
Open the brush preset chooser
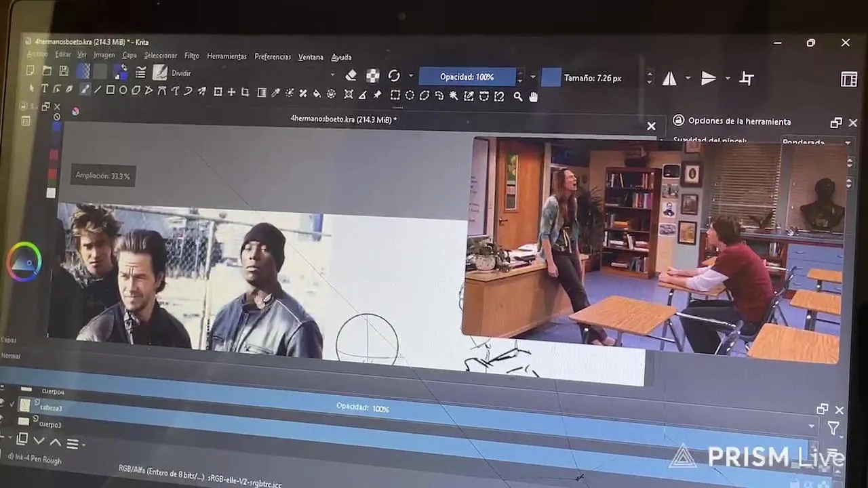pyautogui.click(x=159, y=73)
